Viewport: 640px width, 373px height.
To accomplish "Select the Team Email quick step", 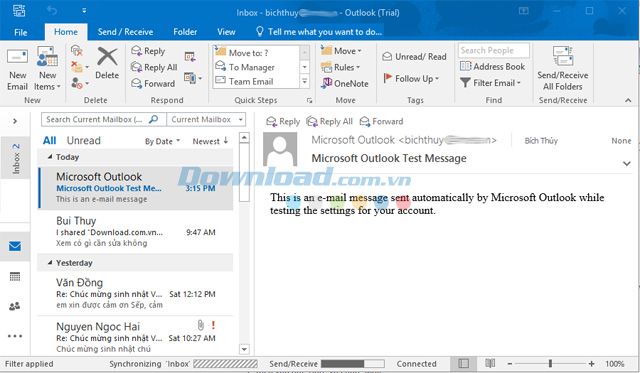I will (256, 81).
